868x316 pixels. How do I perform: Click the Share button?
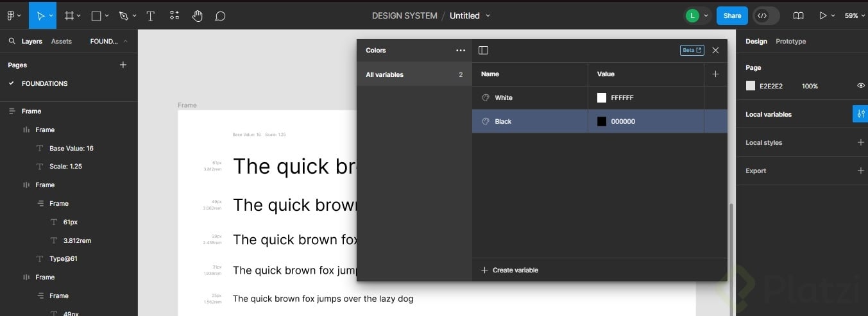[732, 15]
